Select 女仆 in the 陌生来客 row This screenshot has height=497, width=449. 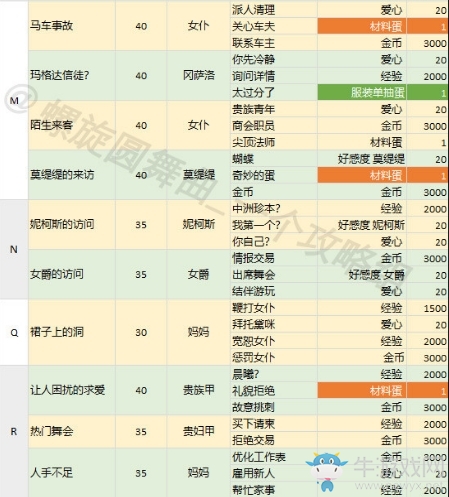[x=199, y=125]
